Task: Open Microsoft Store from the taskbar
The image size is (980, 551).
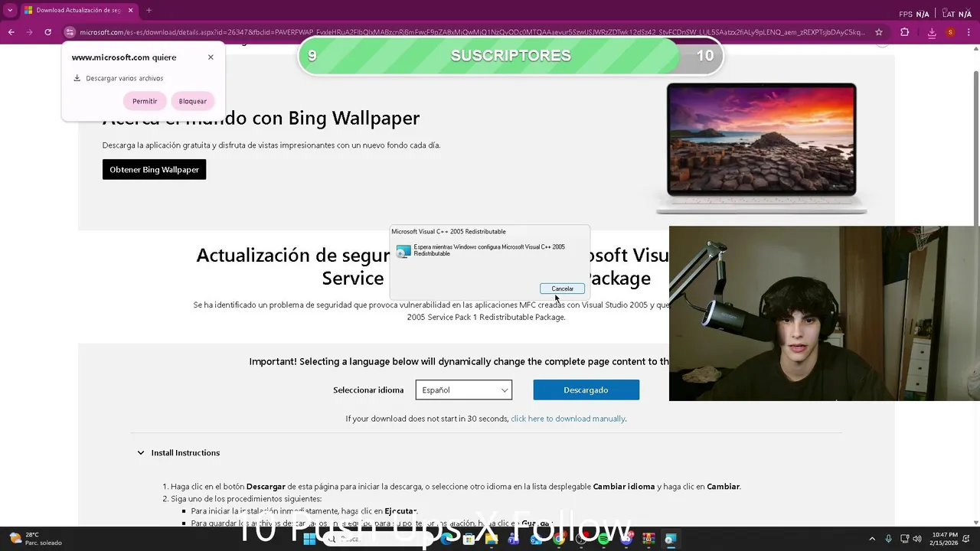Action: pyautogui.click(x=469, y=539)
